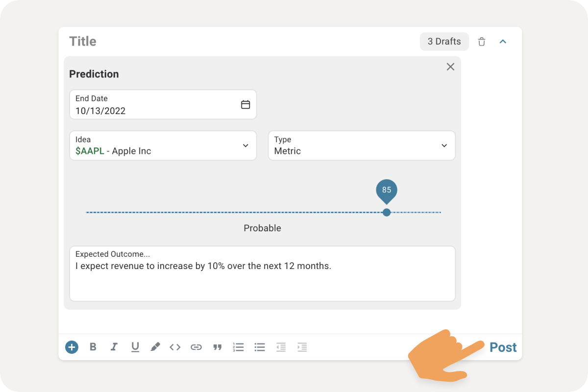
Task: Click the End Date field
Action: click(163, 104)
